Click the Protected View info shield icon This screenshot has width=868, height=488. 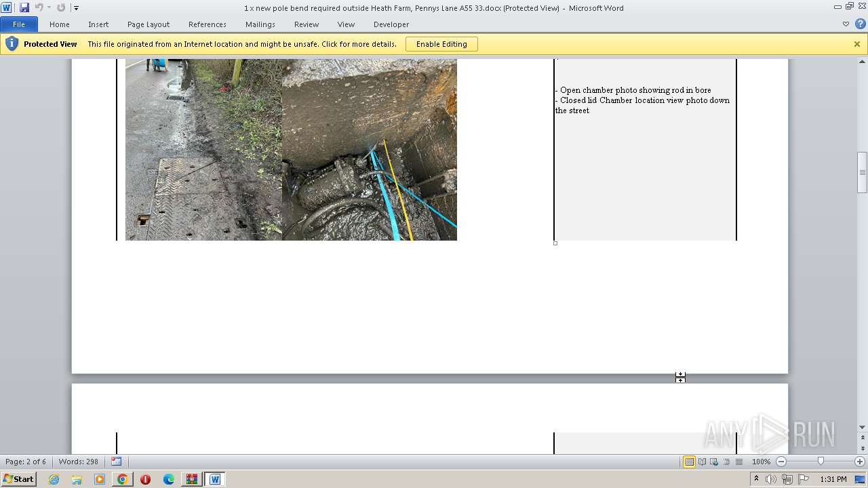point(12,44)
